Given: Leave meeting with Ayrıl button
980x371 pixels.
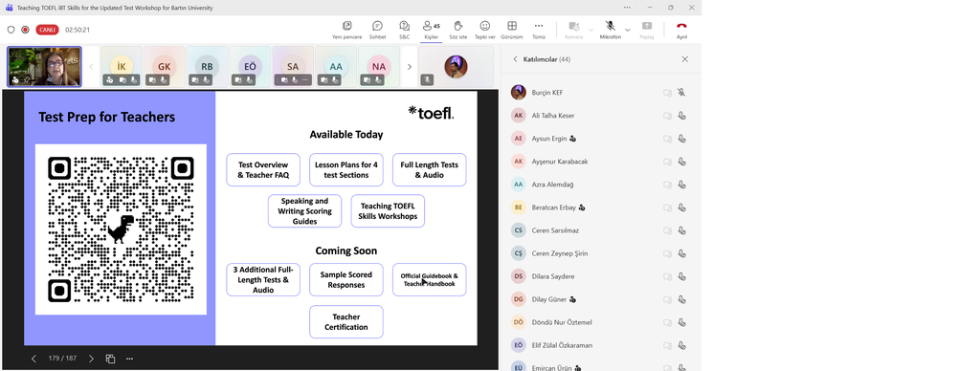Looking at the screenshot, I should [x=681, y=30].
